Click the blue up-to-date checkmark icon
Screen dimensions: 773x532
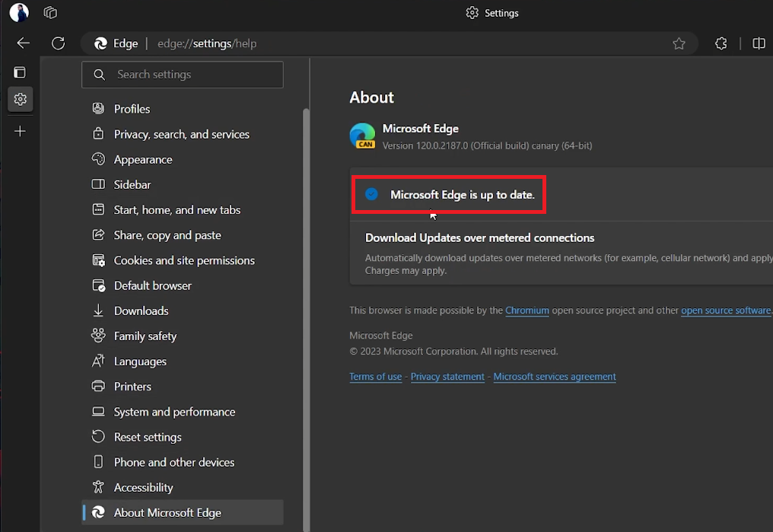tap(371, 194)
